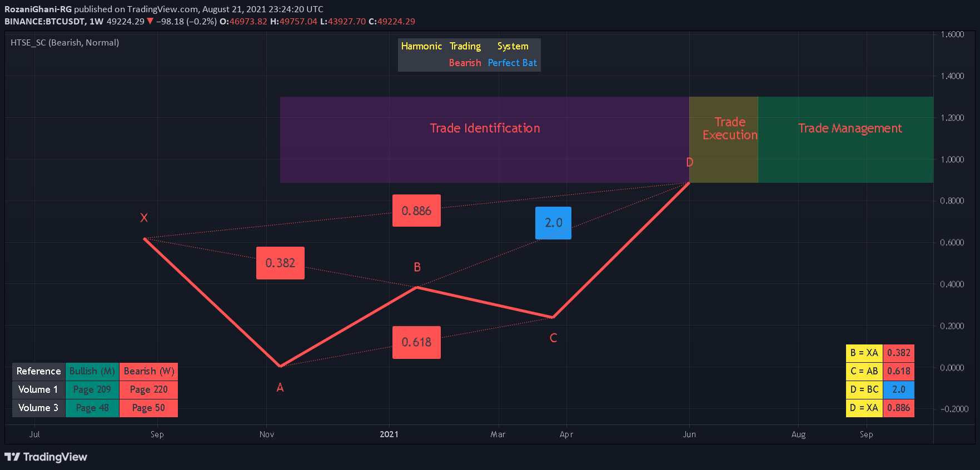Click the Apr label on the time axis
Screen dimensions: 980x470
click(x=566, y=434)
